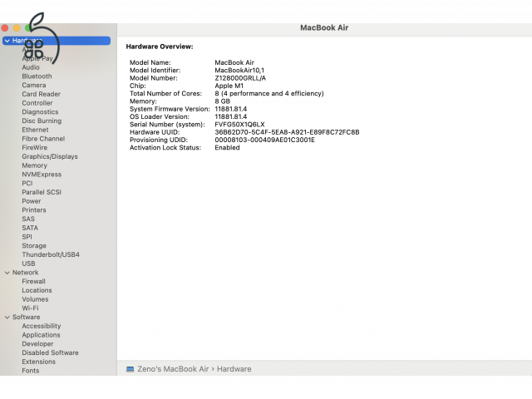Open Accessibility under Software

click(42, 326)
